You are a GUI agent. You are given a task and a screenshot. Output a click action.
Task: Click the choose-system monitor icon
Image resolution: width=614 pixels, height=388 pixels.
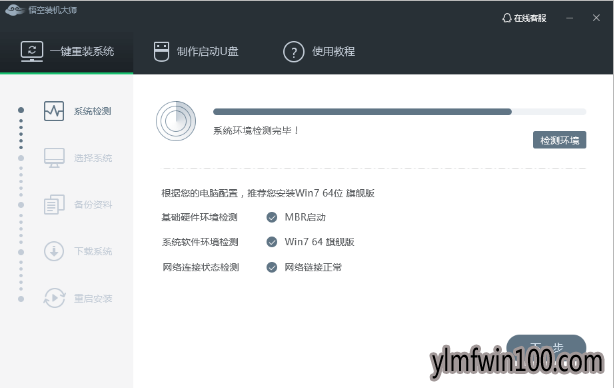(54, 158)
